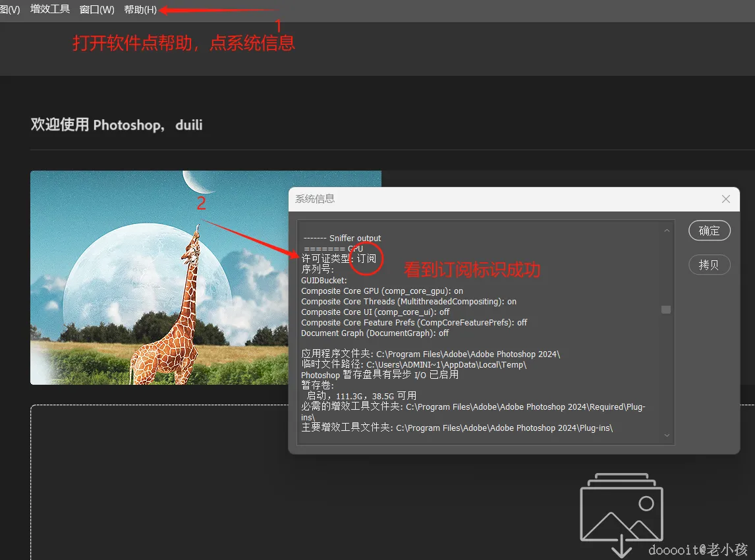Click the scrollbar up arrow in system info
The width and height of the screenshot is (755, 560).
tap(666, 230)
